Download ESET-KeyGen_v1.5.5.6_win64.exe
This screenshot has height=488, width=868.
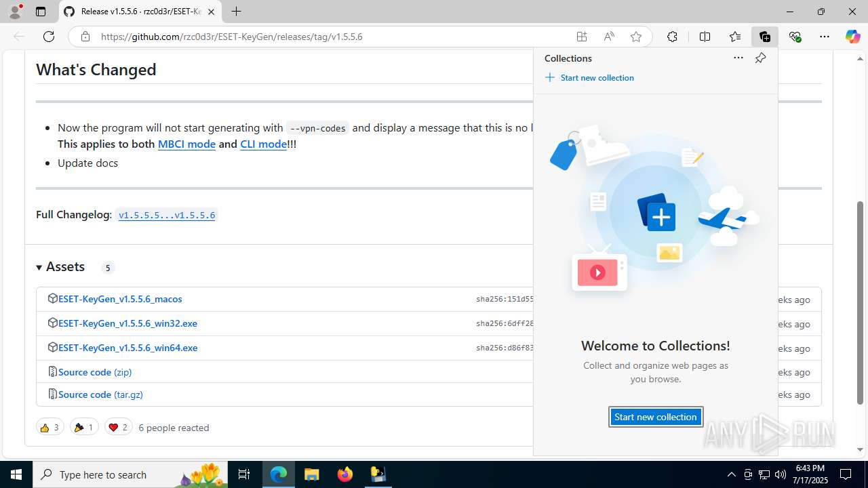pos(127,348)
